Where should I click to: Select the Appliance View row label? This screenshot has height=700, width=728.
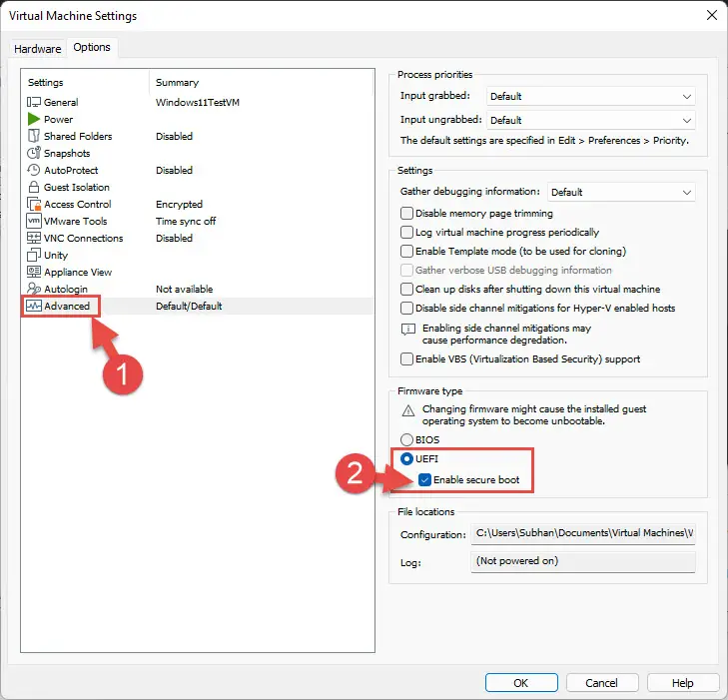click(78, 272)
